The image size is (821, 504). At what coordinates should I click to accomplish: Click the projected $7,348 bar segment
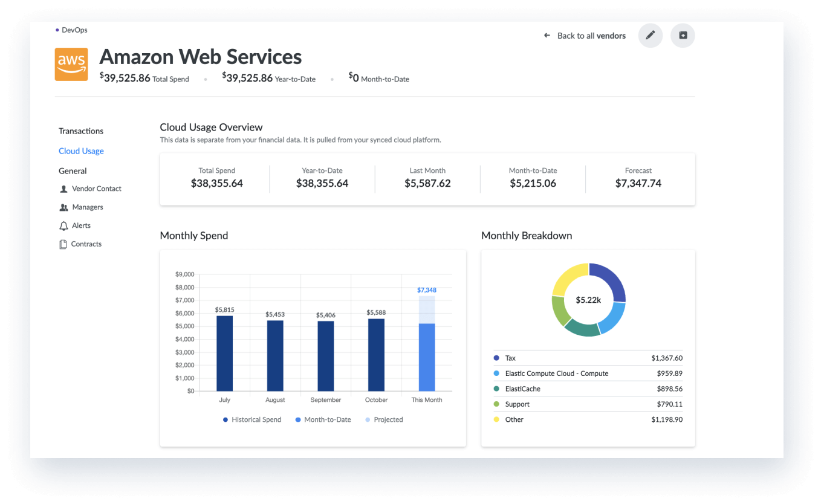click(427, 309)
